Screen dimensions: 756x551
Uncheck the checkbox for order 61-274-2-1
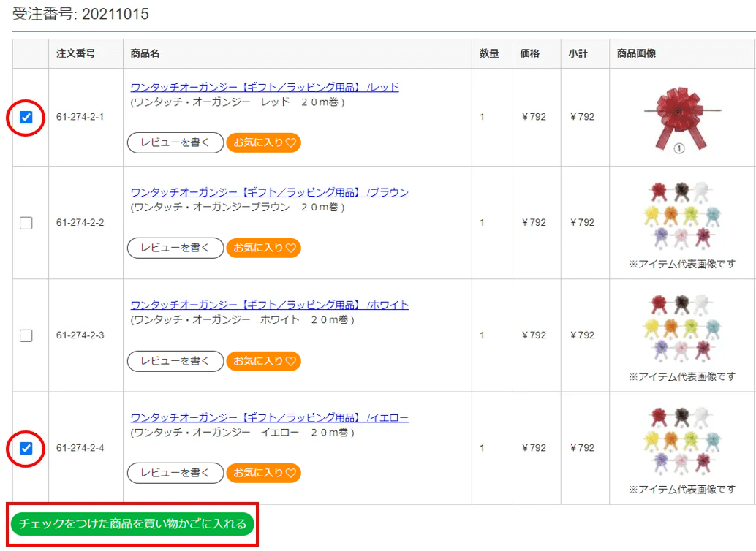coord(26,117)
